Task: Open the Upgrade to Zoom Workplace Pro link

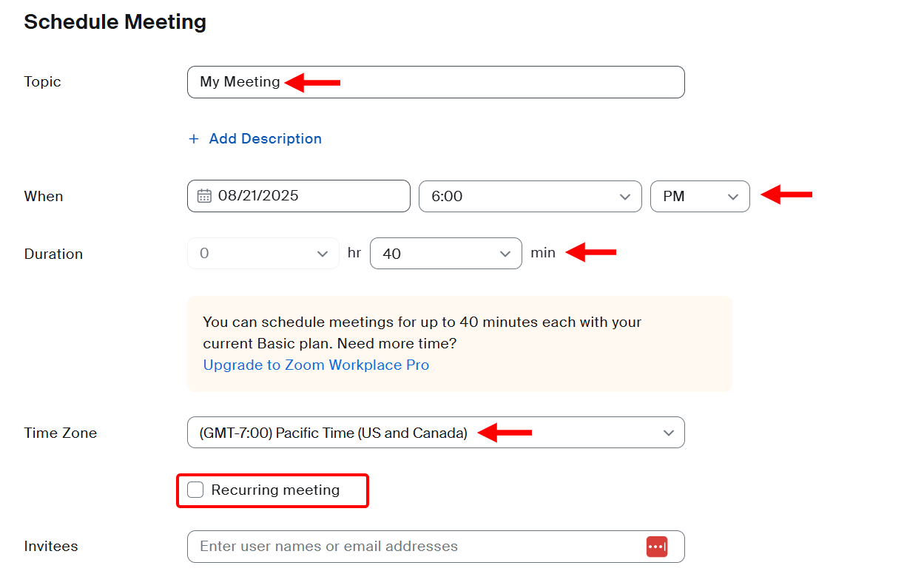Action: (x=316, y=365)
